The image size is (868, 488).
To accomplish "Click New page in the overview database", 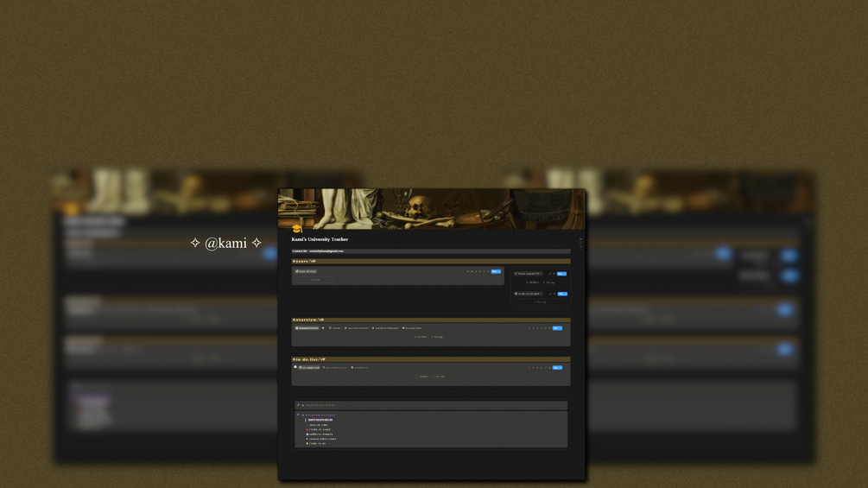I will point(437,337).
